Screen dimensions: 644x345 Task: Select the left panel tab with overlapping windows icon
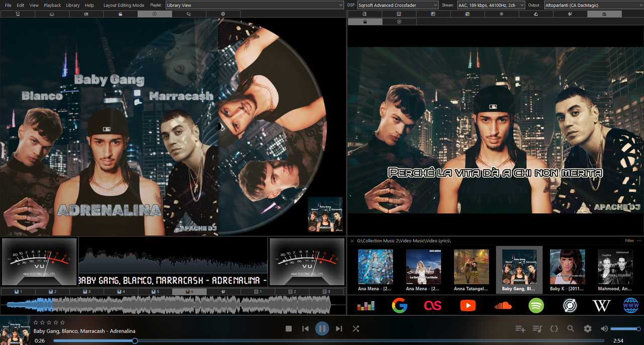tap(189, 14)
